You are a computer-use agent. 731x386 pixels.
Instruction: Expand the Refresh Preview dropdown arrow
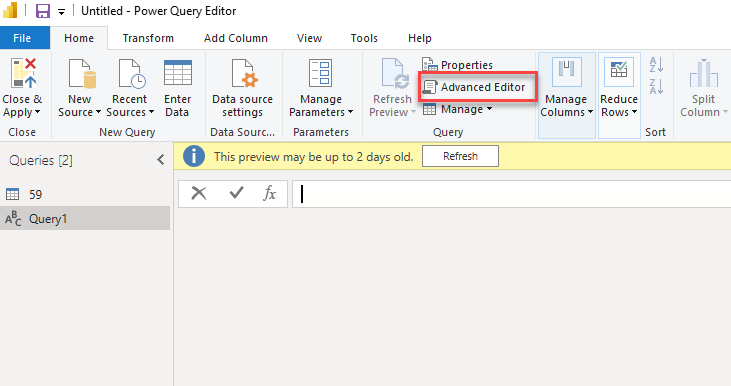point(413,112)
